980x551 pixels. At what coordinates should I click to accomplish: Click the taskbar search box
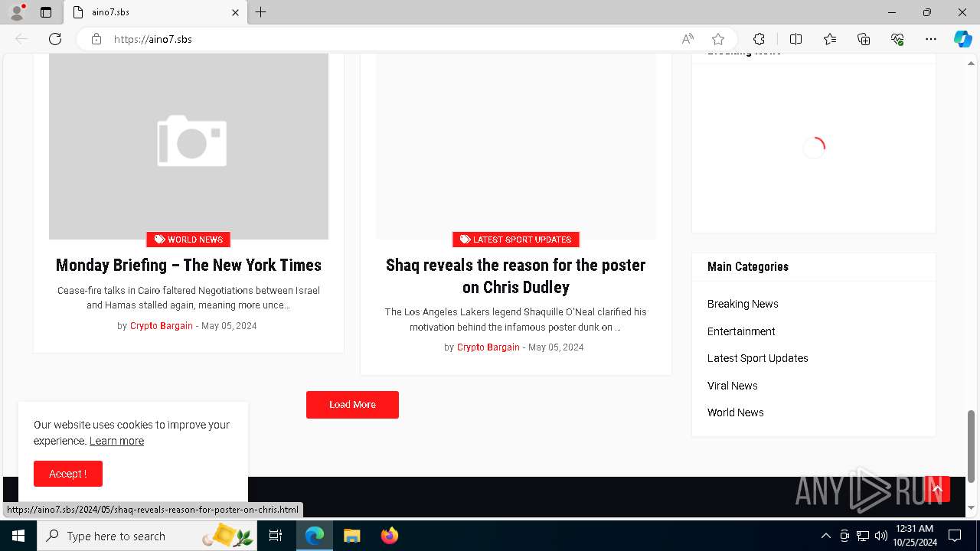click(147, 536)
